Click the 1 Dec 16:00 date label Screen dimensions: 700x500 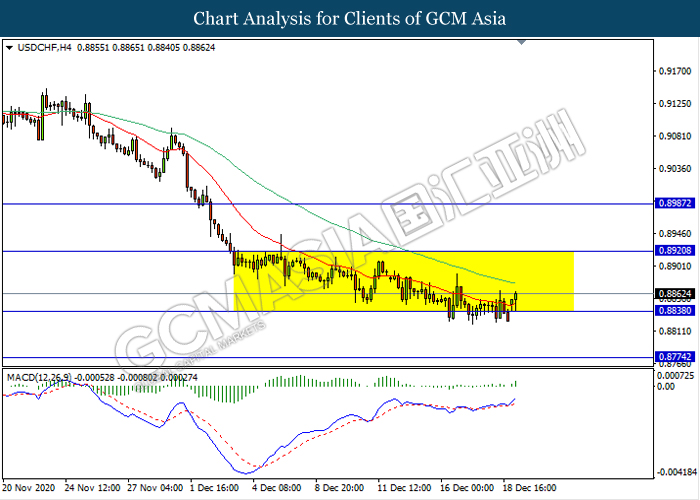(215, 488)
